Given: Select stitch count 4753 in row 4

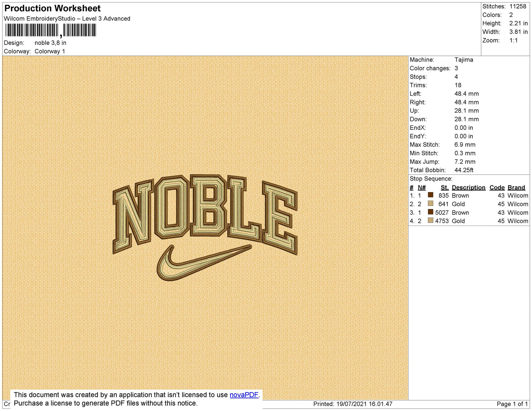Looking at the screenshot, I should 442,221.
